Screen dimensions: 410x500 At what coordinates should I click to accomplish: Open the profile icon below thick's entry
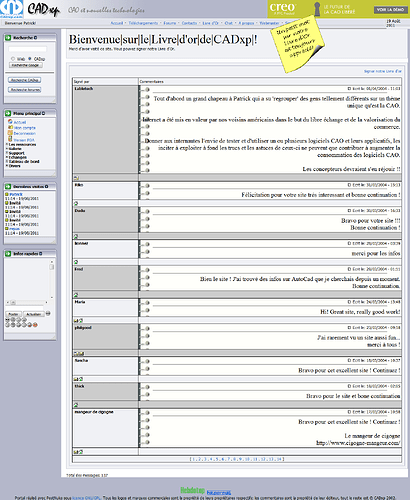pyautogui.click(x=76, y=405)
